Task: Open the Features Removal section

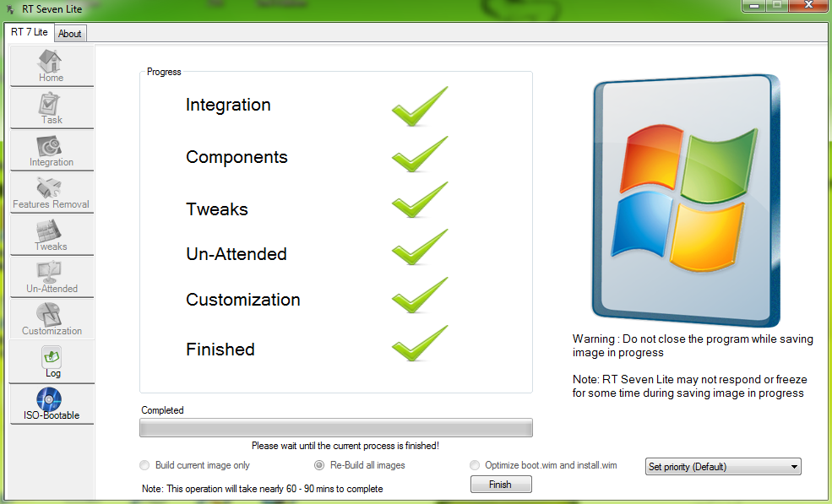Action: point(52,192)
